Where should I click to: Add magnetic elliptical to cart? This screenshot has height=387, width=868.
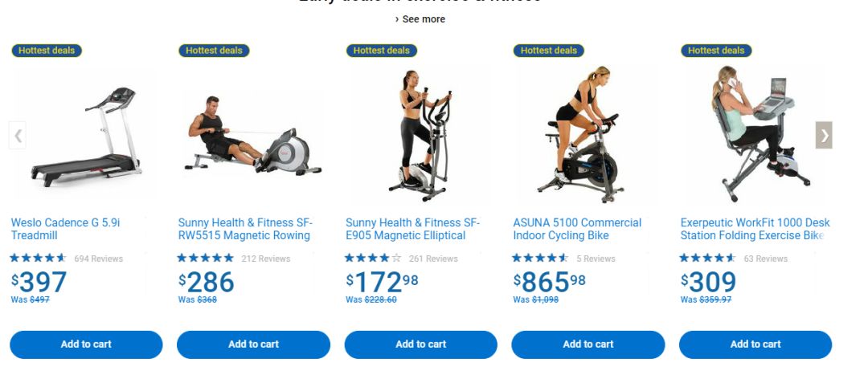coord(420,344)
